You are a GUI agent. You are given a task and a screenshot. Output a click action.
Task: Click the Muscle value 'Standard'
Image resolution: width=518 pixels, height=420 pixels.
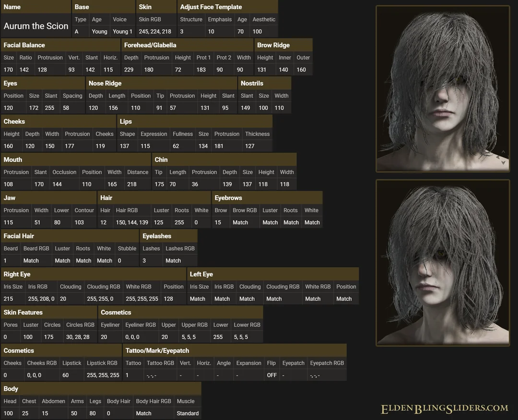tap(188, 413)
